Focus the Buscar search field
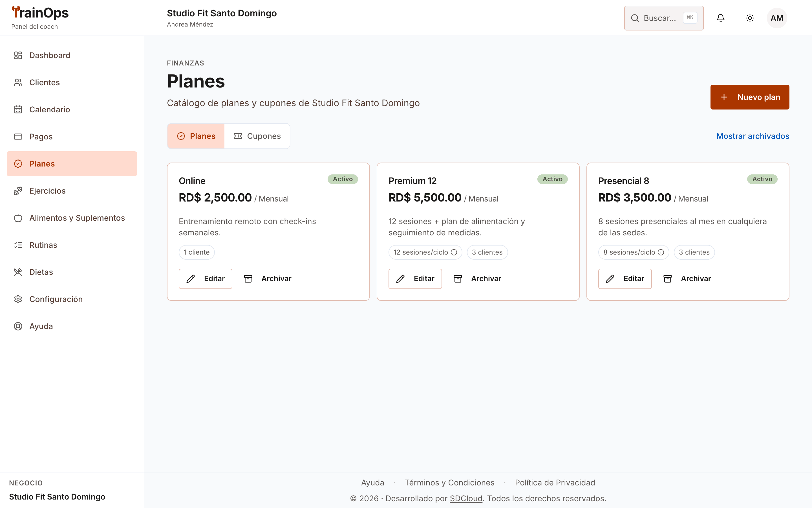Image resolution: width=812 pixels, height=508 pixels. [663, 18]
